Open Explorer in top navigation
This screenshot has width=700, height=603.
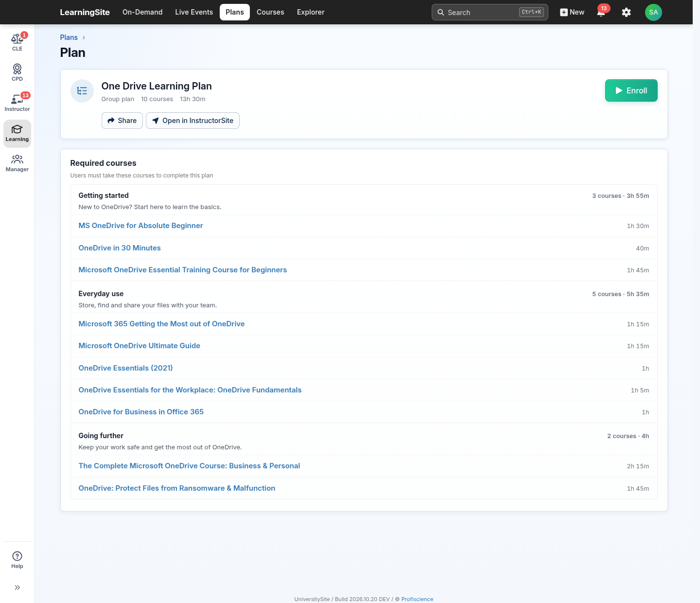[x=311, y=12]
